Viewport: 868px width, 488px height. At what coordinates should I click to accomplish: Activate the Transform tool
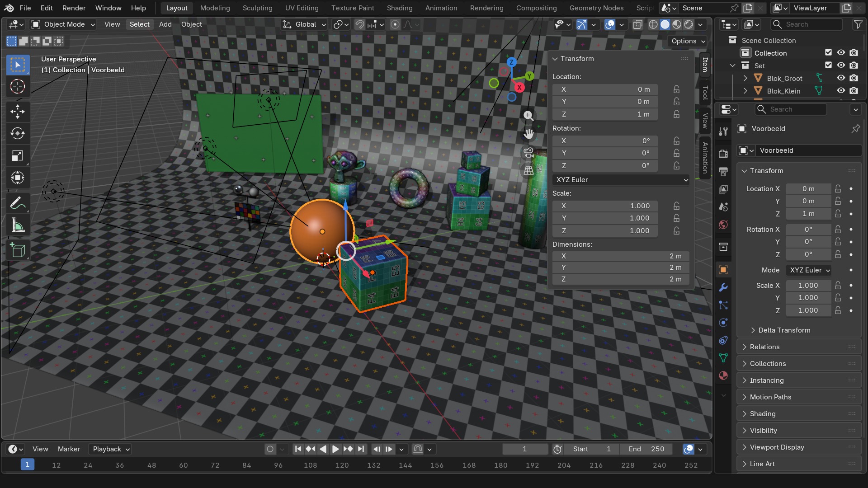pyautogui.click(x=18, y=178)
